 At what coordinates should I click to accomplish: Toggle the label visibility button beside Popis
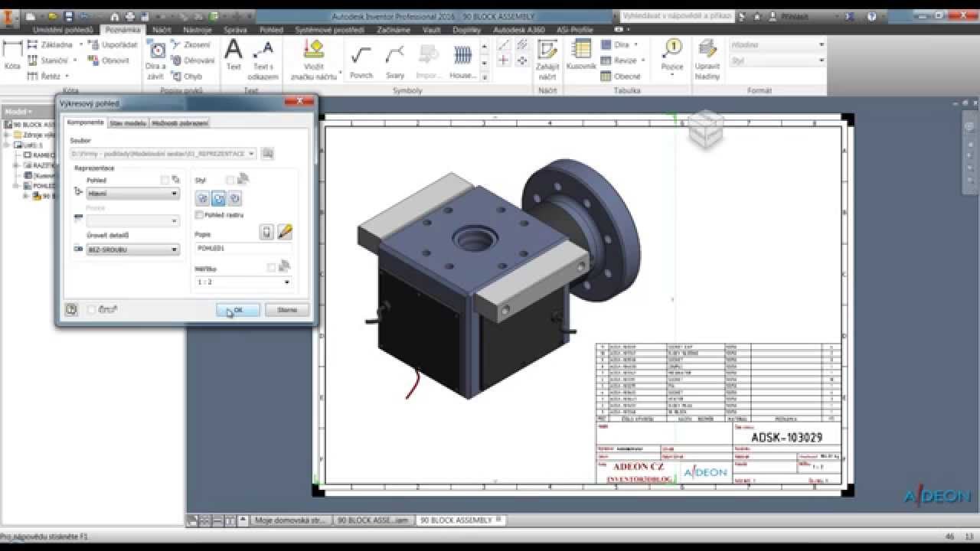click(266, 232)
